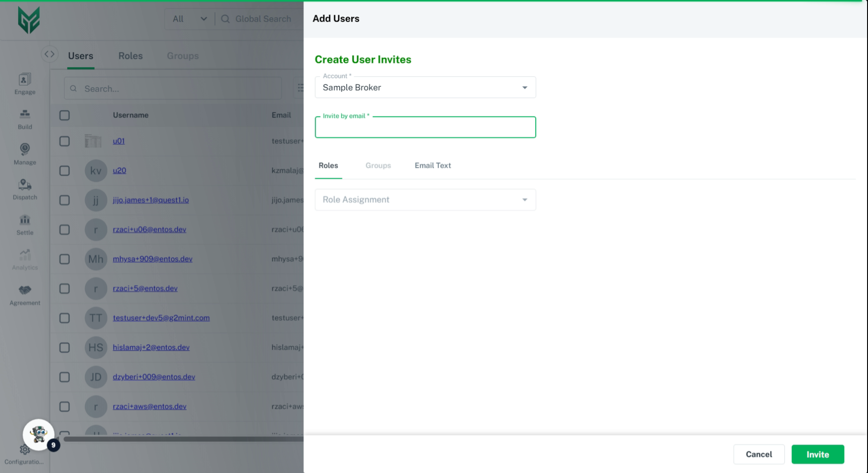Click the robot assistant chat icon
This screenshot has width=868, height=473.
coord(38,435)
